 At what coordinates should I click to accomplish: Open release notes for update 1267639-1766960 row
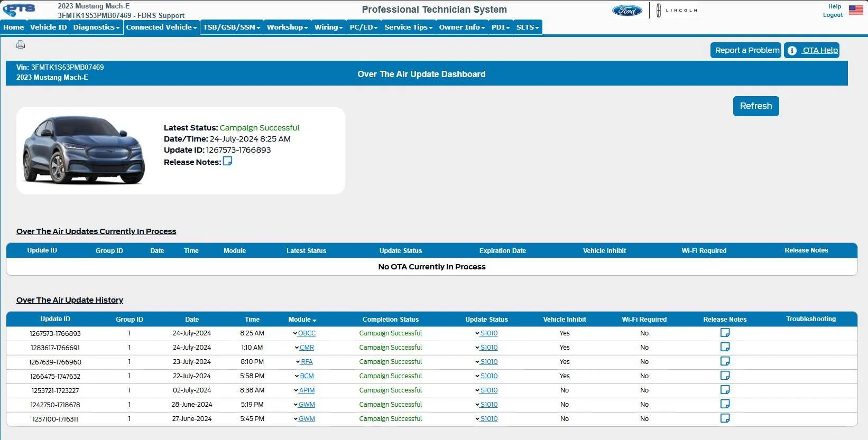(x=725, y=361)
